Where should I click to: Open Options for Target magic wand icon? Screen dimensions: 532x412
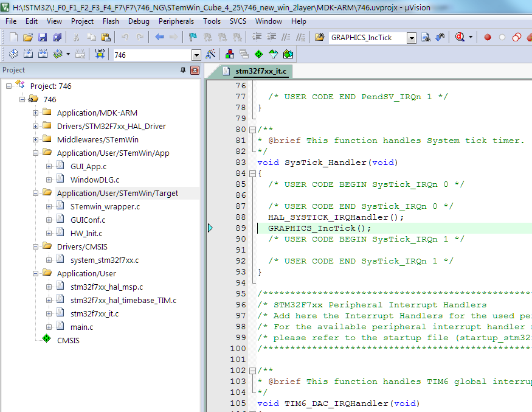211,54
